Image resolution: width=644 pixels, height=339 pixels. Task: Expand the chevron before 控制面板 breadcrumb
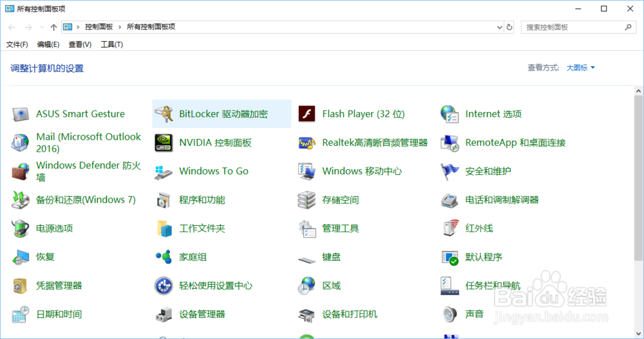click(78, 27)
